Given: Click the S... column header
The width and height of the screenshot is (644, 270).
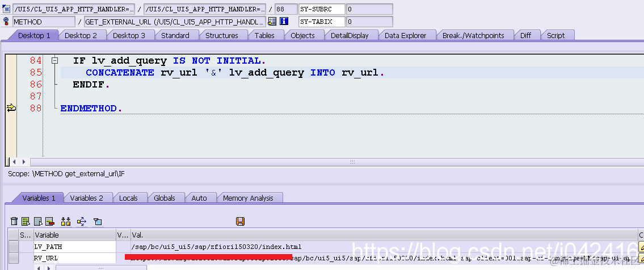Looking at the screenshot, I should point(26,235).
